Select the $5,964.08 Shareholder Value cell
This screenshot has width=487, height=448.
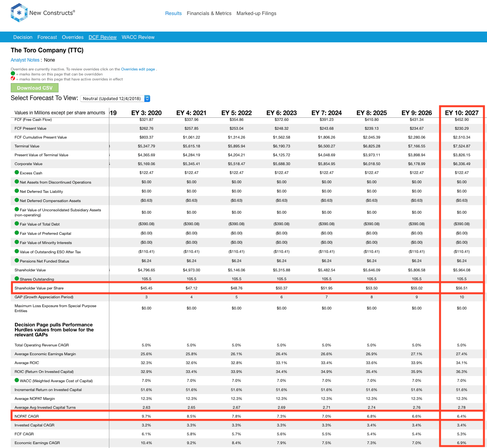click(462, 270)
